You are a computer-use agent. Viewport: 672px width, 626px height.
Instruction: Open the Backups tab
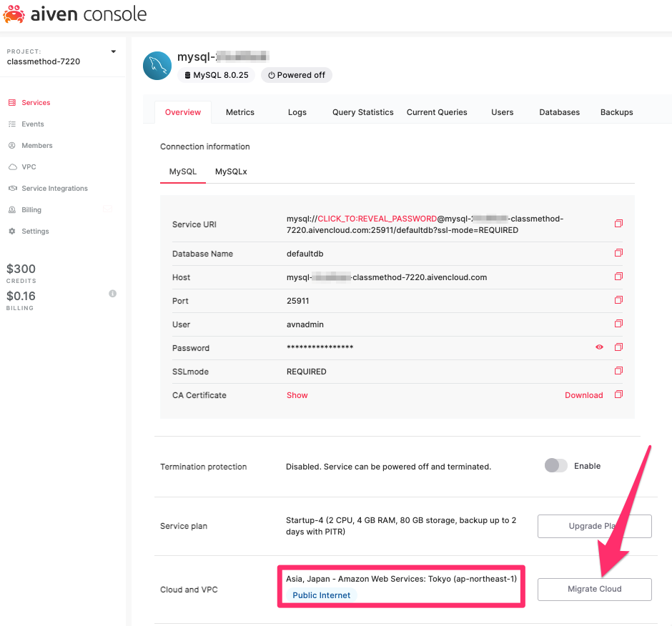[616, 112]
